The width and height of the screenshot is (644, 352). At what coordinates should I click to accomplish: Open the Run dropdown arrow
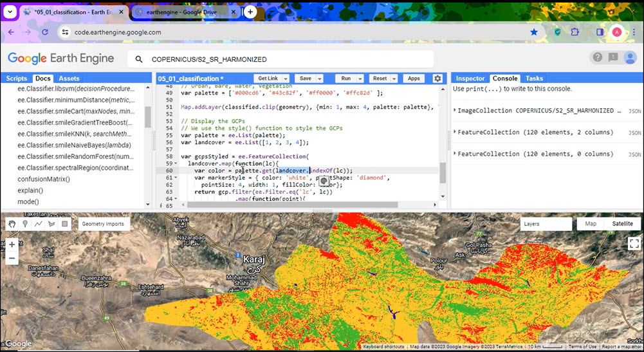(x=360, y=79)
